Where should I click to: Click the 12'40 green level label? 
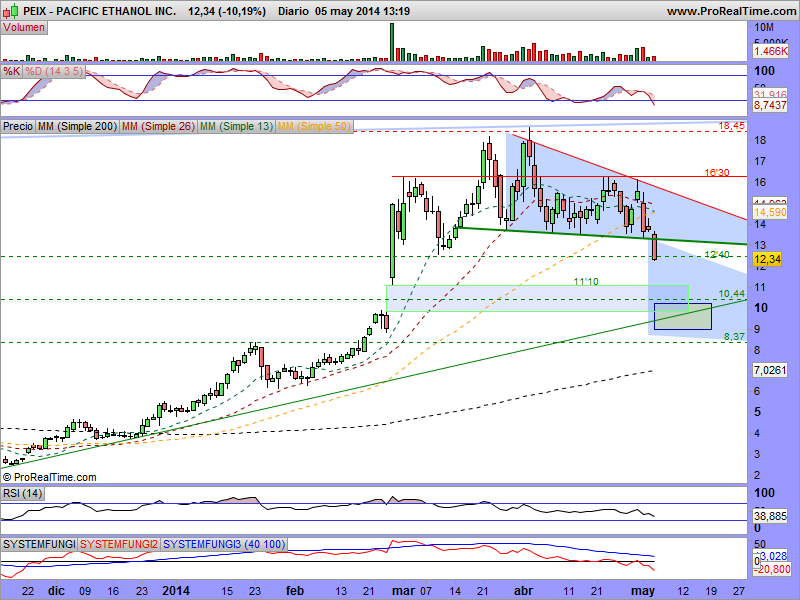(717, 254)
